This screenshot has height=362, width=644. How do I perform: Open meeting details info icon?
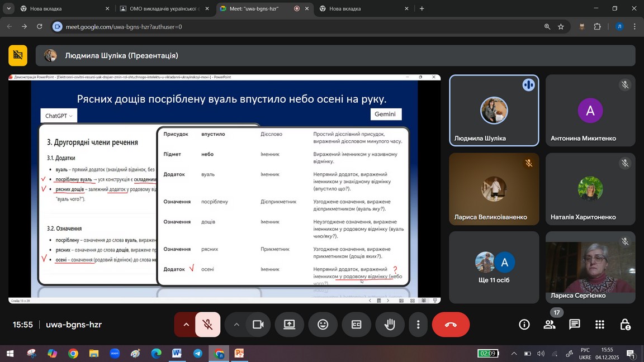[x=524, y=325]
